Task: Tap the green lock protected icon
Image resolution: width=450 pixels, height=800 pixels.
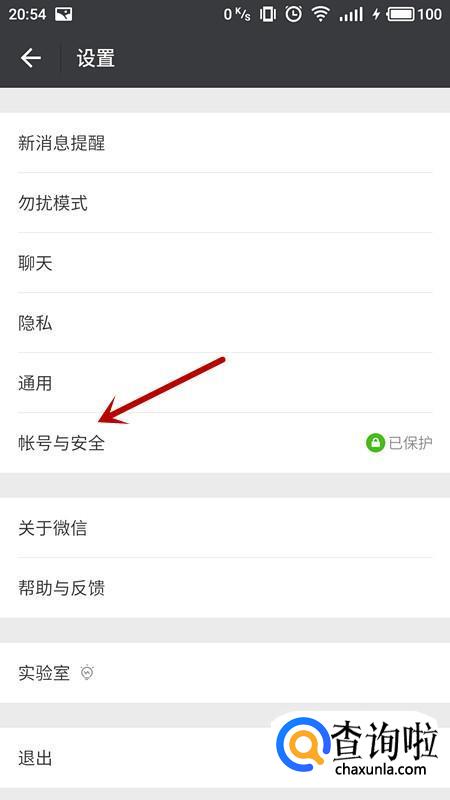Action: coord(375,443)
